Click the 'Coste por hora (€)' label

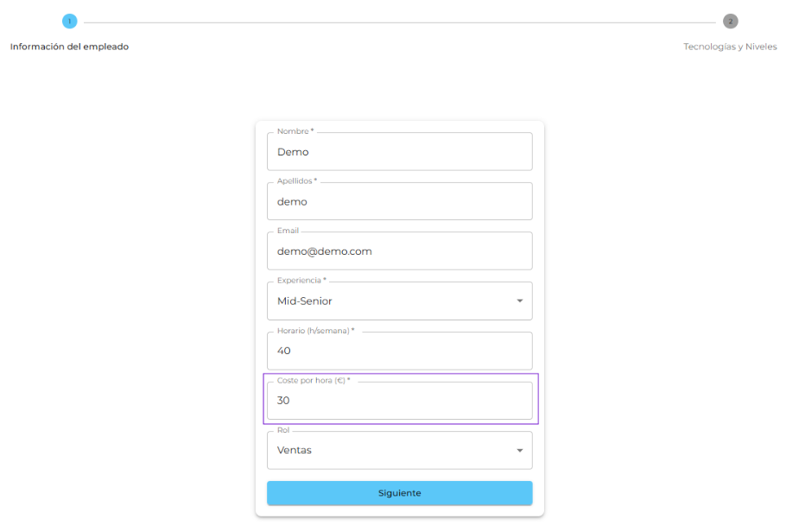313,380
